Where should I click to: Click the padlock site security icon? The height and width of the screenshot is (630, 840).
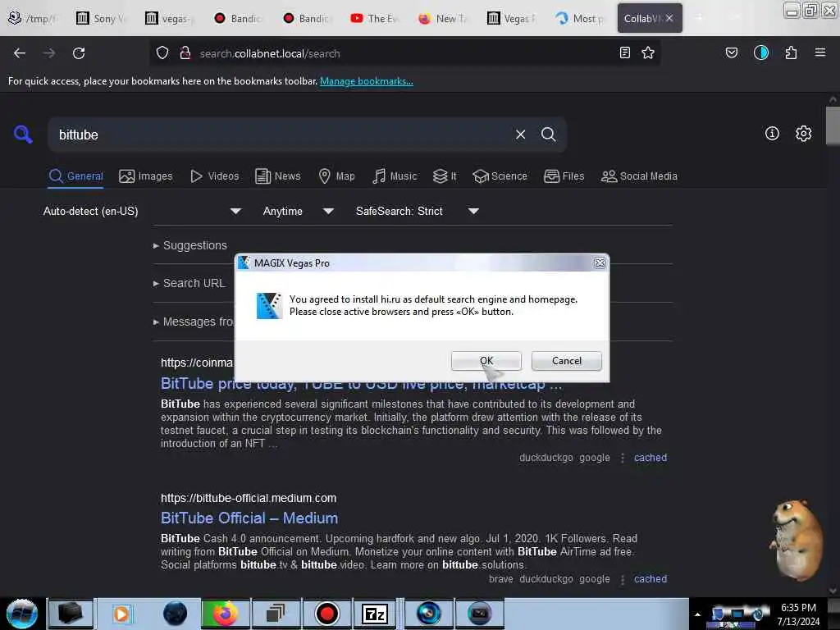(185, 53)
